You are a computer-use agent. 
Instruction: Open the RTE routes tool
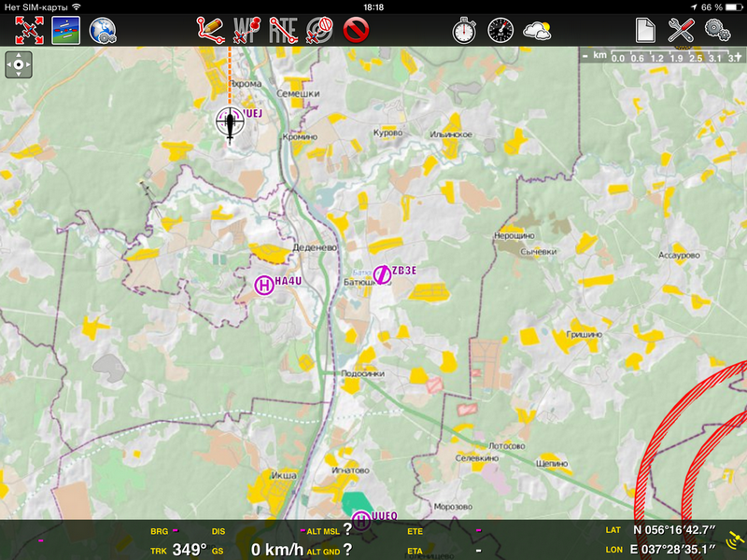(x=283, y=30)
